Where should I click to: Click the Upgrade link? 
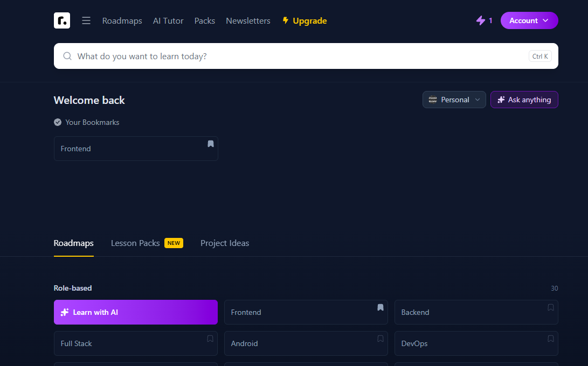[305, 20]
